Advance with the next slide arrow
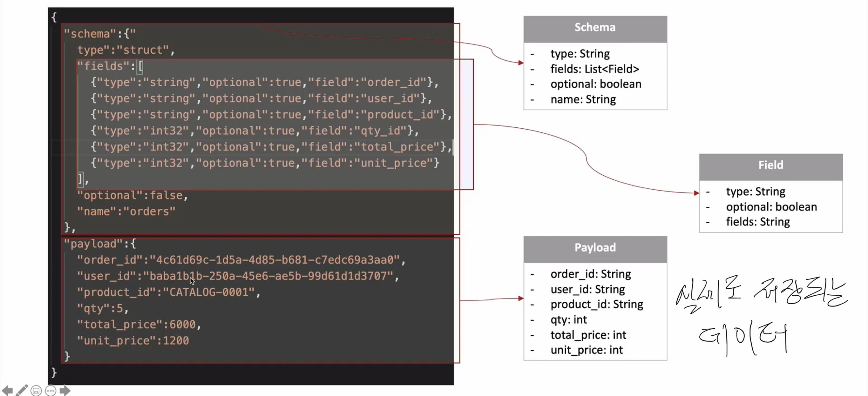The height and width of the screenshot is (396, 868). point(65,391)
